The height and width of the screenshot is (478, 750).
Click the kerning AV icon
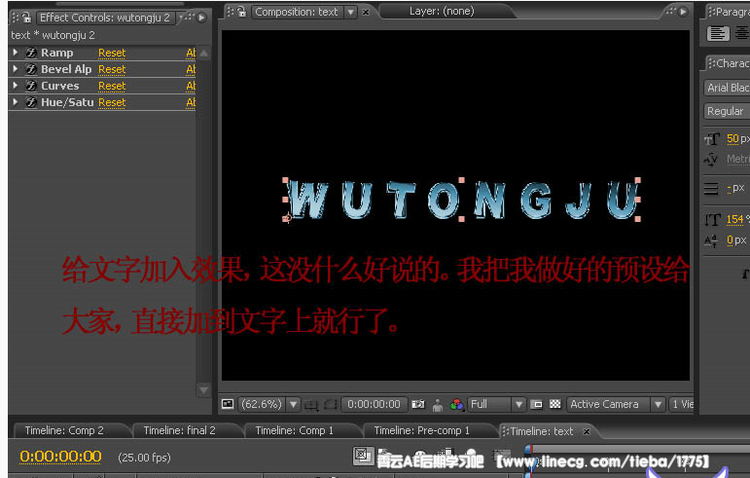pyautogui.click(x=711, y=159)
